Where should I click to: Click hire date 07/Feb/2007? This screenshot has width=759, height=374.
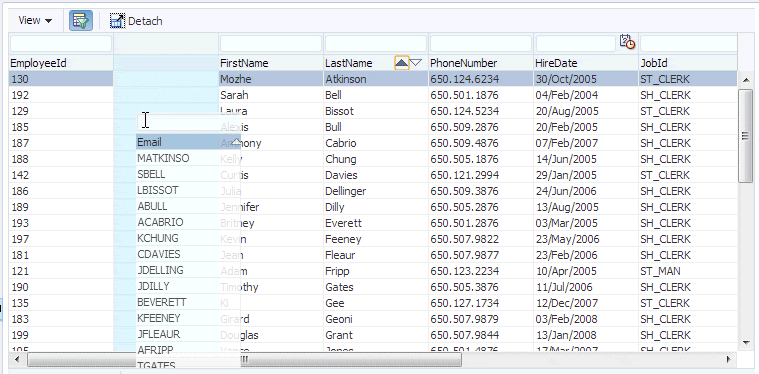pyautogui.click(x=567, y=143)
